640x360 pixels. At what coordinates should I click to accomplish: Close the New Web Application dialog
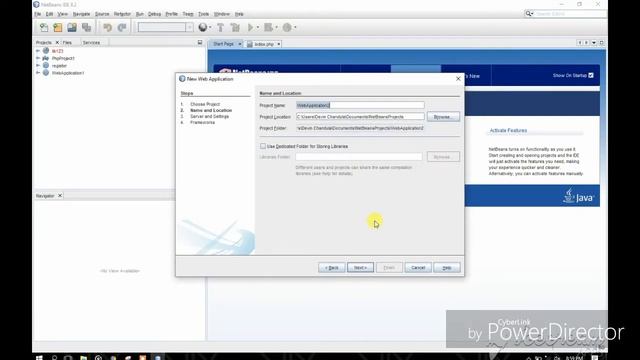(458, 79)
